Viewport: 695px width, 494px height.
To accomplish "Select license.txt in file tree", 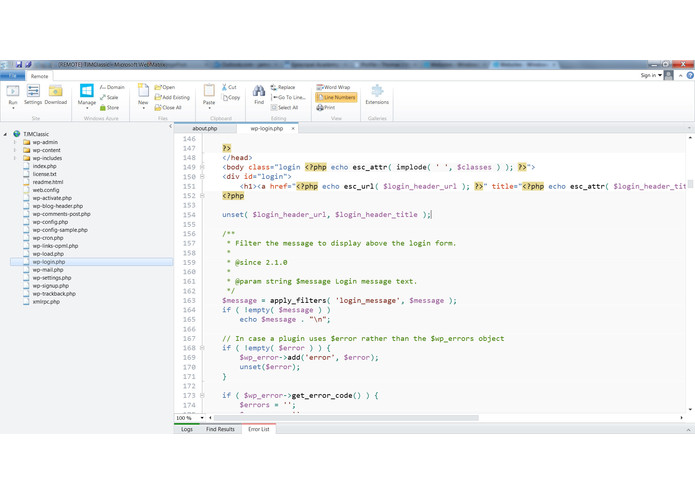I will (44, 175).
